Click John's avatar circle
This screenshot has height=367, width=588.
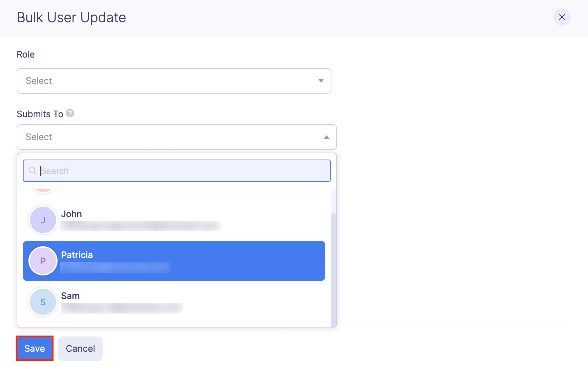click(43, 220)
